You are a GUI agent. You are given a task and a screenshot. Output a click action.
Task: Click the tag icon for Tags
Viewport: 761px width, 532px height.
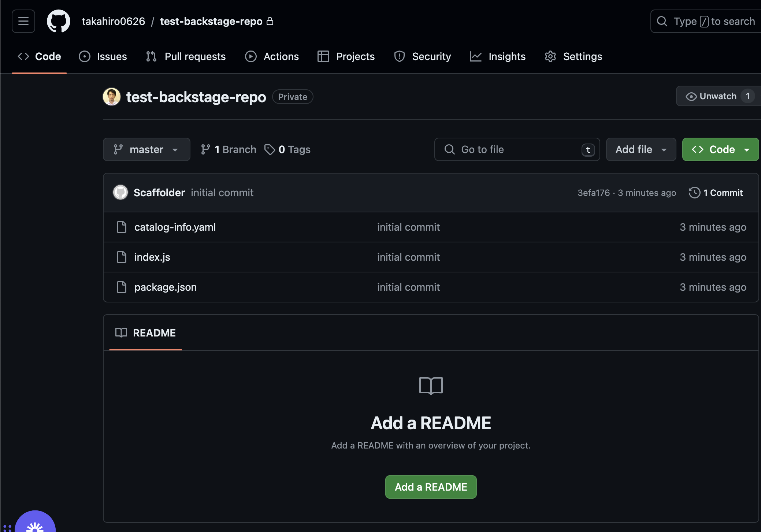270,149
